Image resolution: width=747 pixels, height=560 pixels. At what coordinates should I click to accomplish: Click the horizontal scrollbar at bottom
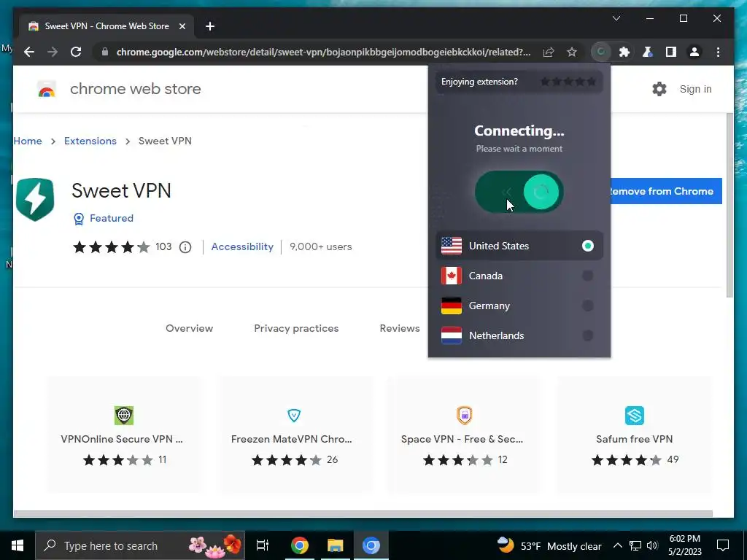[x=363, y=514]
